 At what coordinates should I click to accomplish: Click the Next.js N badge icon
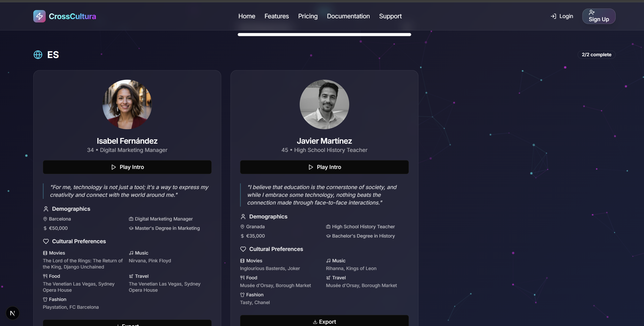[12, 313]
